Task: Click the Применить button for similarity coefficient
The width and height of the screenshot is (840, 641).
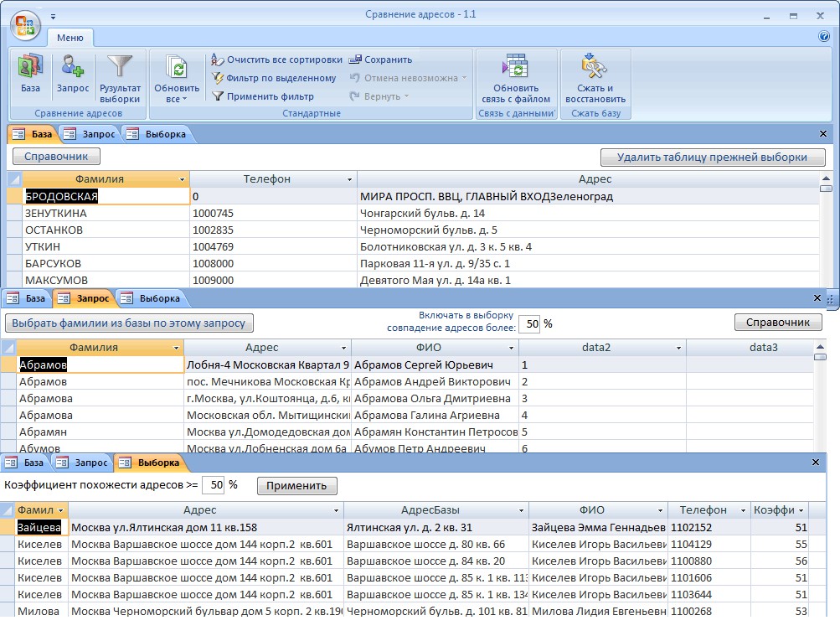Action: [296, 485]
